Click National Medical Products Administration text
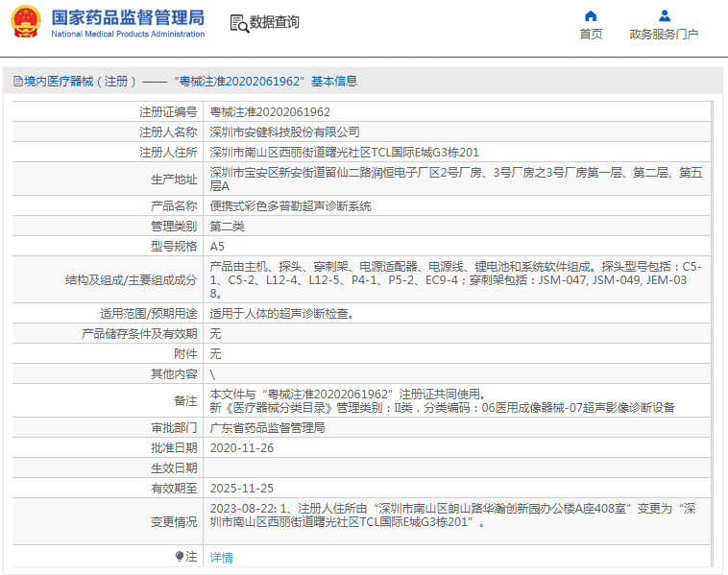Image resolution: width=728 pixels, height=575 pixels. [x=128, y=34]
